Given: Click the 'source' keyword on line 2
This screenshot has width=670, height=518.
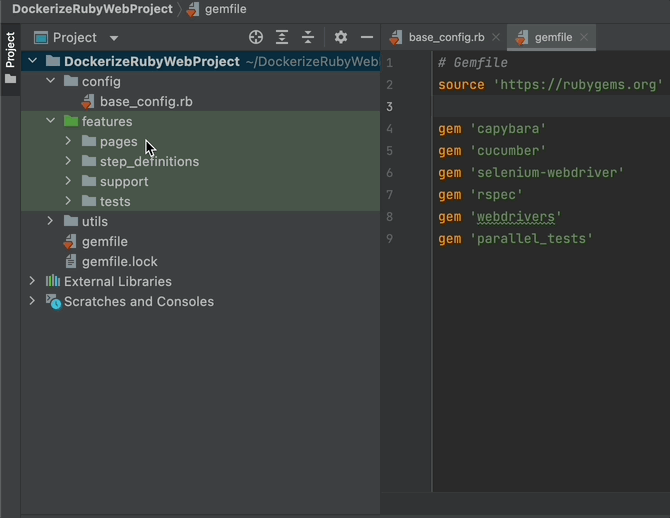Looking at the screenshot, I should [461, 85].
